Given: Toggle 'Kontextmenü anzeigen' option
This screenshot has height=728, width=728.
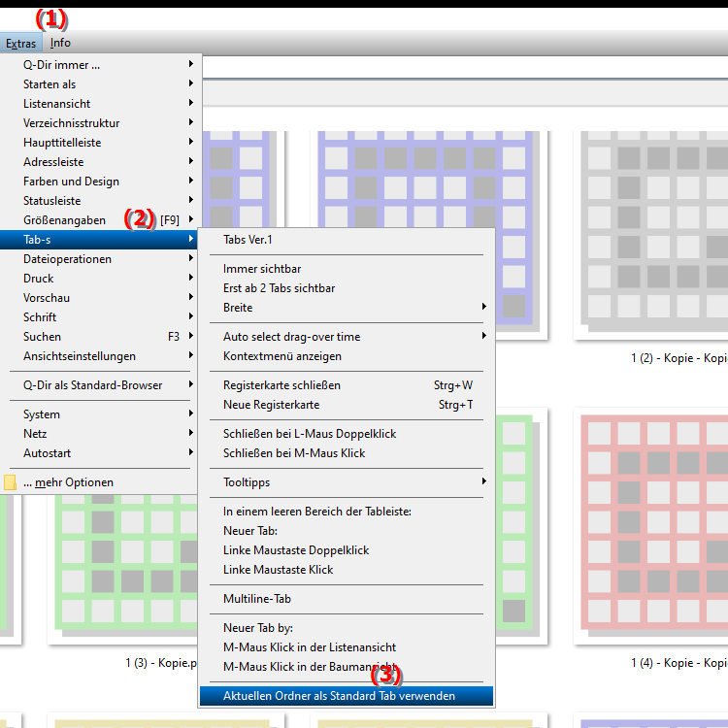Looking at the screenshot, I should tap(347, 356).
